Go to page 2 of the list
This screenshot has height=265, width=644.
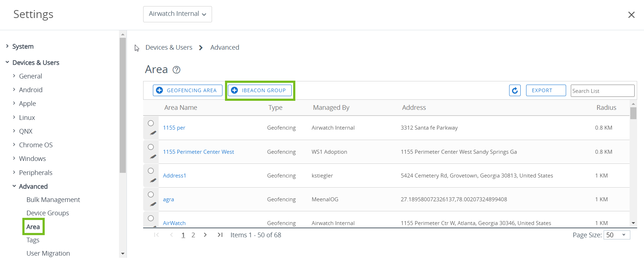(193, 235)
